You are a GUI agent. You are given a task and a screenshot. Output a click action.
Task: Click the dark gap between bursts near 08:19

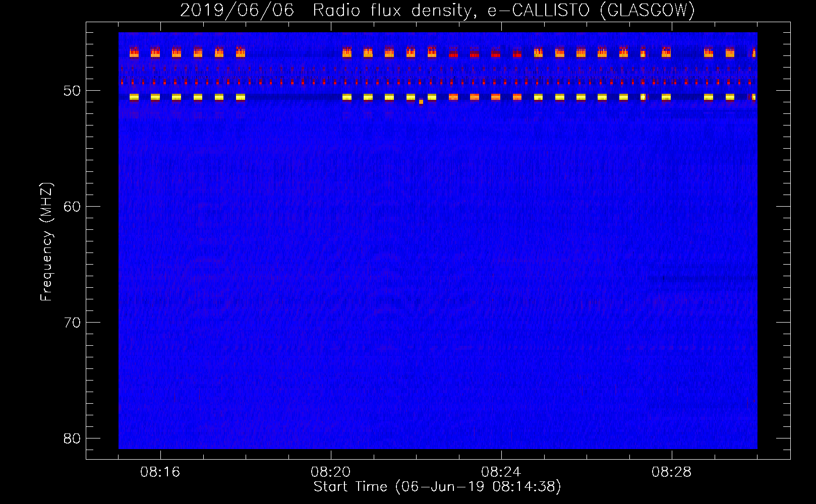pos(294,97)
